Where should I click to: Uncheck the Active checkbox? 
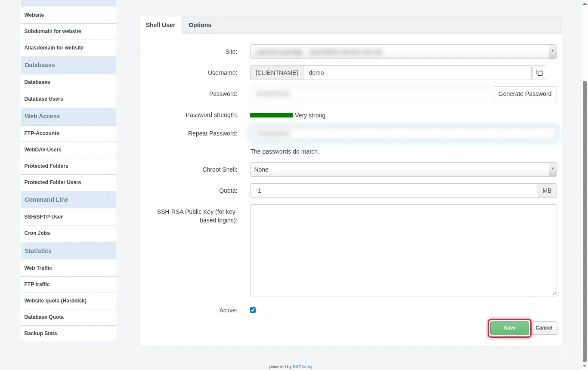click(253, 310)
